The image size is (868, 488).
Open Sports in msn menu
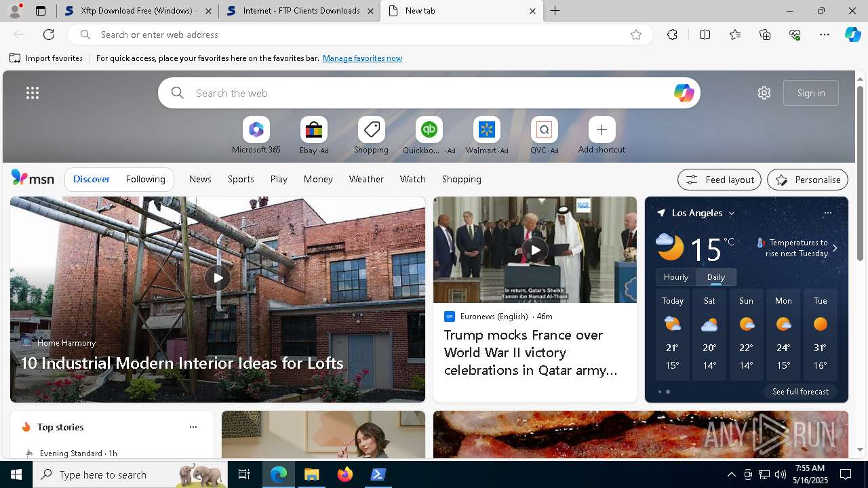241,179
